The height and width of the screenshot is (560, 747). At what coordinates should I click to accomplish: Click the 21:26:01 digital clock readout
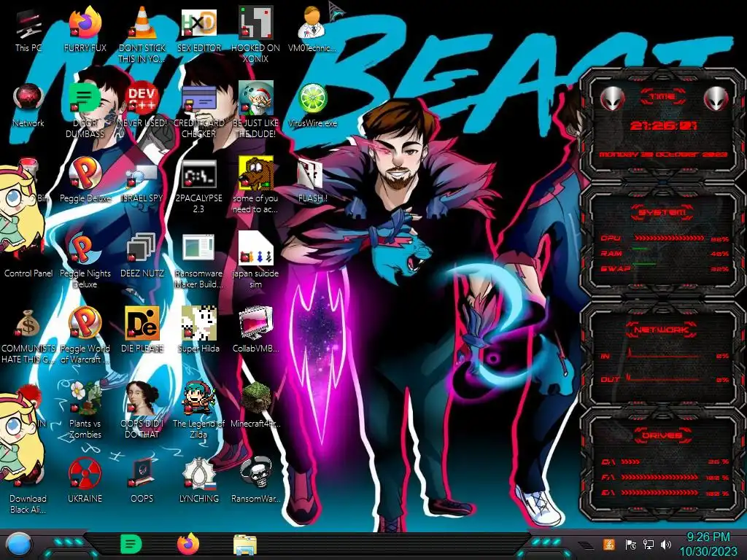[x=664, y=126]
